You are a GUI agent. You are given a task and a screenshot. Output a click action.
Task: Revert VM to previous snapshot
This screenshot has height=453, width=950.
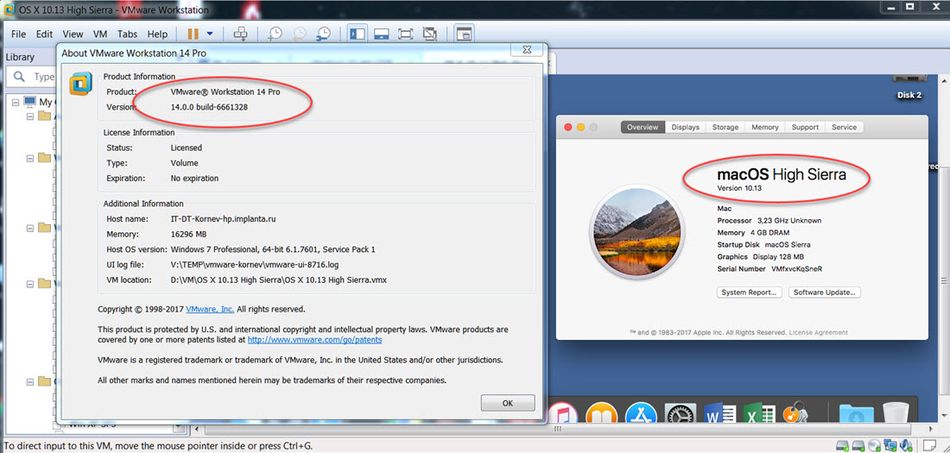coord(299,34)
